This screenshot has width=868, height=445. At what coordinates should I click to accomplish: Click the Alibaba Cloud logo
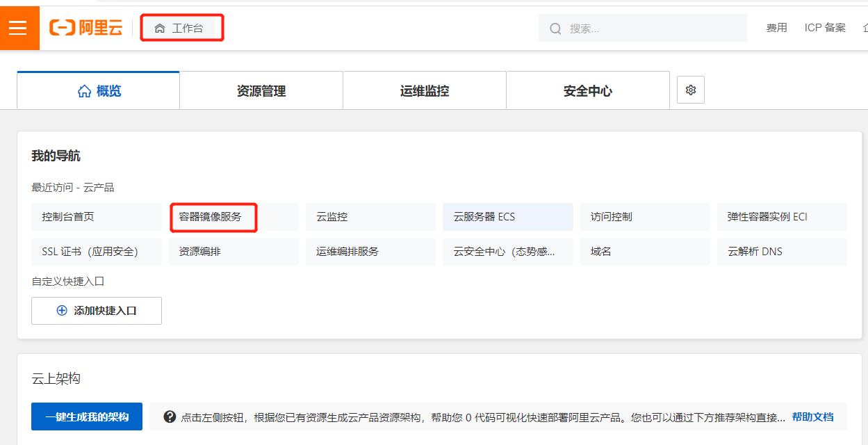point(85,28)
